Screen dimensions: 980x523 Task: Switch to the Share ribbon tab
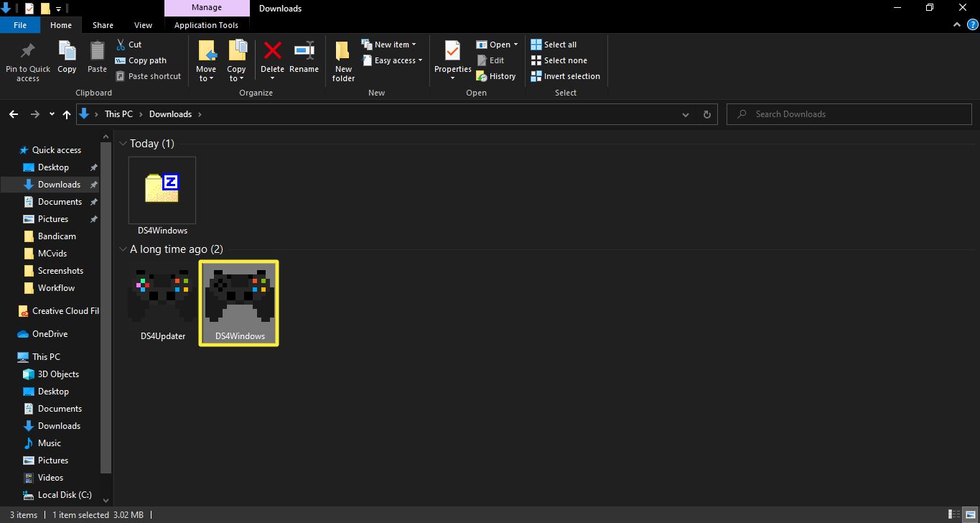[x=103, y=25]
